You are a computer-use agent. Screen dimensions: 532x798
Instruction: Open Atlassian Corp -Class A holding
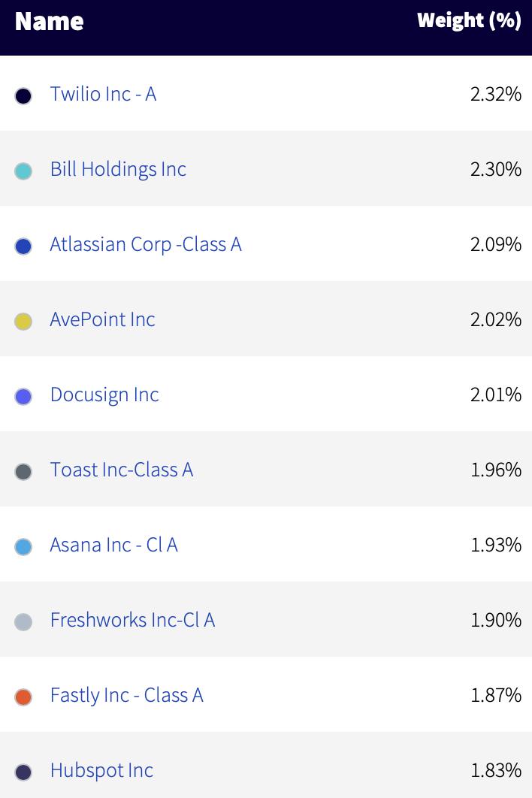(x=146, y=245)
